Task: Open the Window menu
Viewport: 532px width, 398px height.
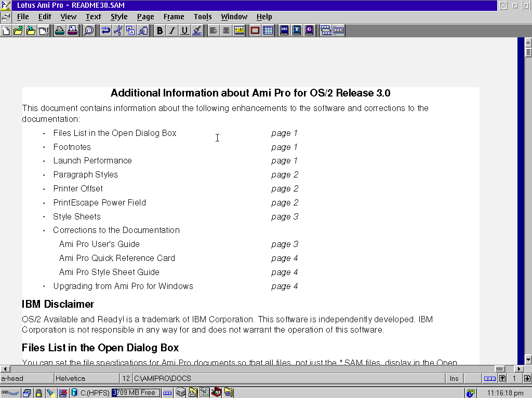Action: tap(234, 17)
